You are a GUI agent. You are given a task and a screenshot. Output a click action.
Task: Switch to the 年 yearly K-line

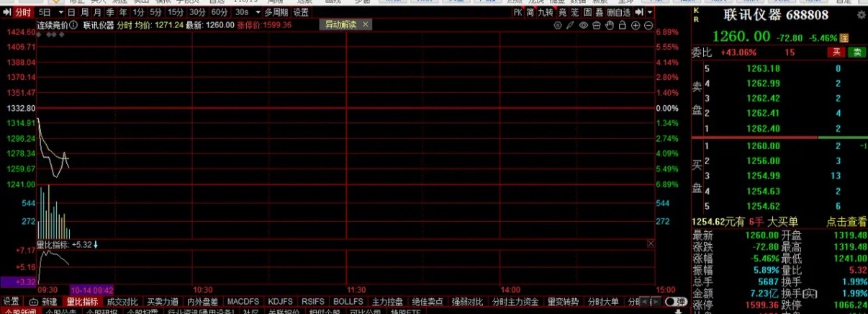[123, 12]
